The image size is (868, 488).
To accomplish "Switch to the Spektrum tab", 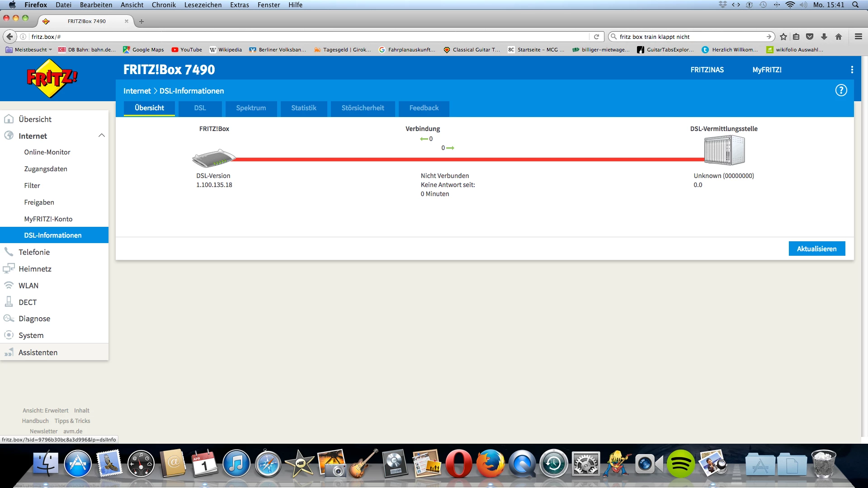I will coord(251,108).
